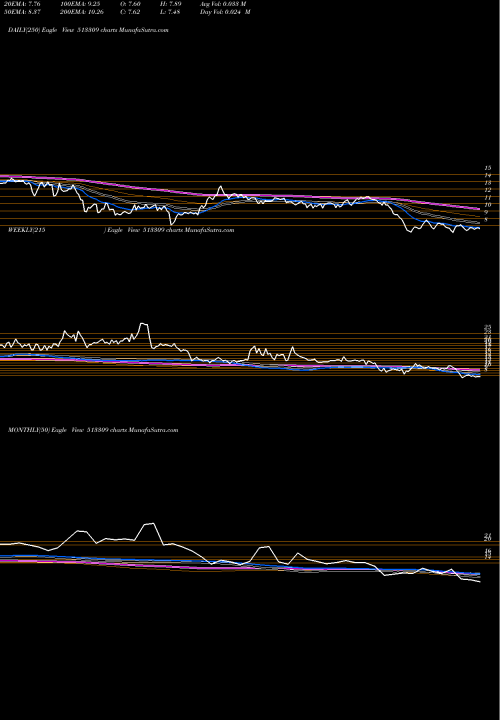Viewport: 500px width, 720px height.
Task: Select the C: 7.62 close price
Action: coord(131,12)
